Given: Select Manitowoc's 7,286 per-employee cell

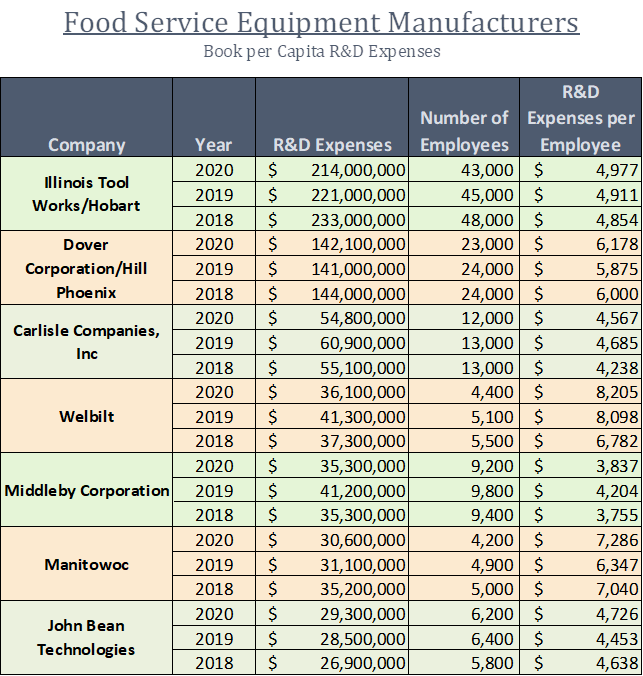Looking at the screenshot, I should [580, 540].
